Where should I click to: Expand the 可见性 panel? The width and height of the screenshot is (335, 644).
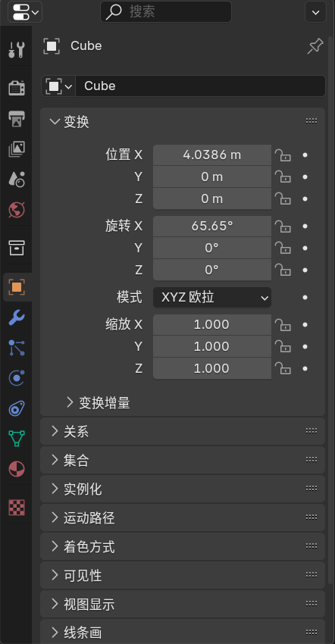pos(55,575)
